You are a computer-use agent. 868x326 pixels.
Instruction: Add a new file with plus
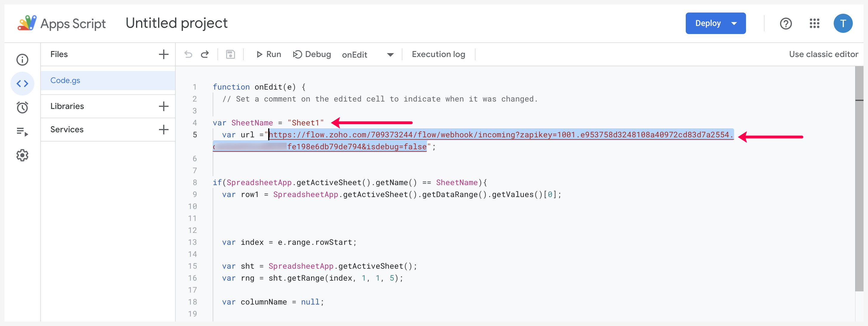[x=163, y=54]
